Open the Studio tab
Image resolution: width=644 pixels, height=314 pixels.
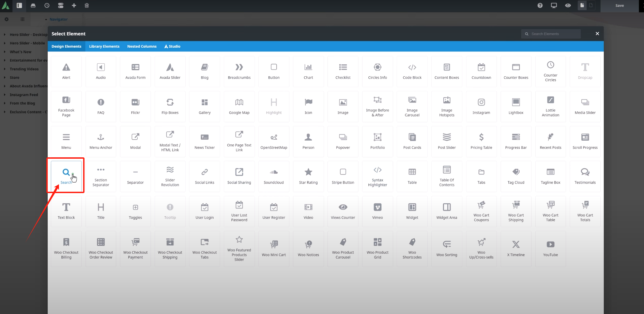coord(172,46)
